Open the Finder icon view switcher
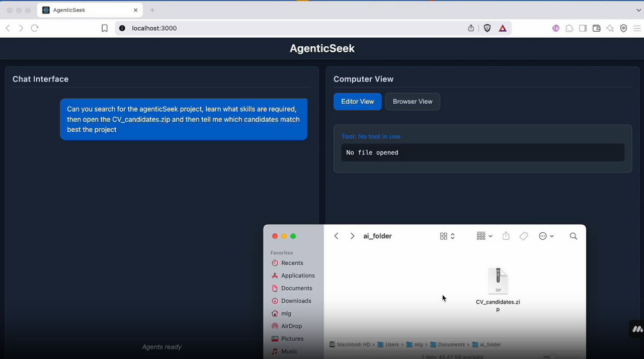The width and height of the screenshot is (644, 359). (x=447, y=236)
